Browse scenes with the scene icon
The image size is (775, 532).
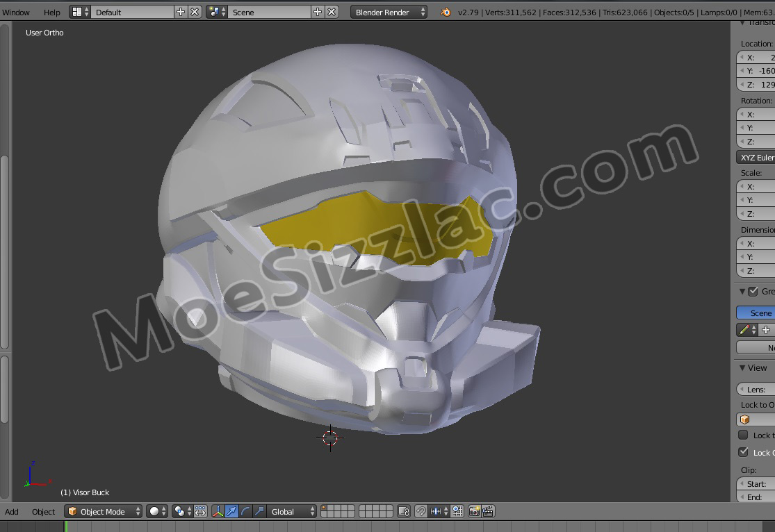pyautogui.click(x=217, y=13)
